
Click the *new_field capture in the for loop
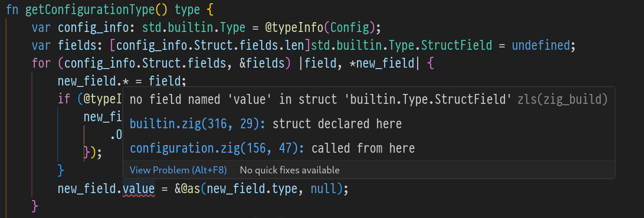(x=381, y=63)
